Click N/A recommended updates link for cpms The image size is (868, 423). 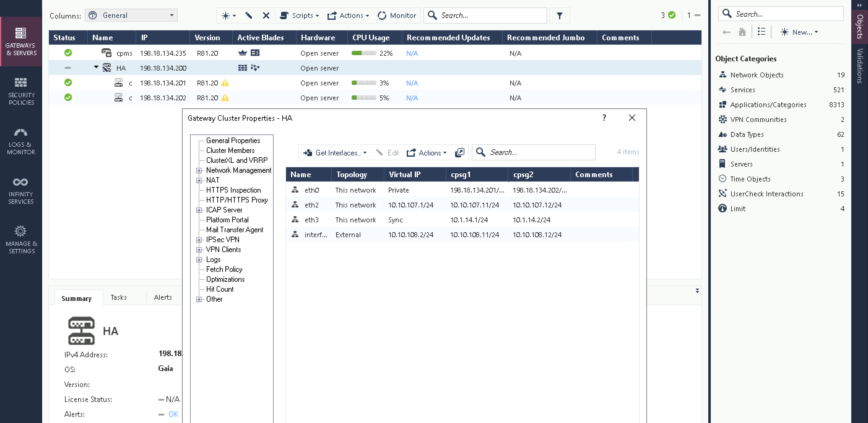(412, 53)
